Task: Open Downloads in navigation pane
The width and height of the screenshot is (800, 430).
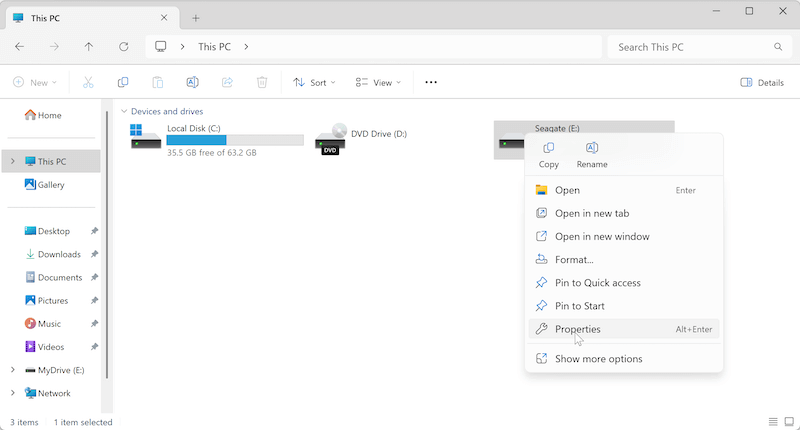Action: (x=53, y=254)
